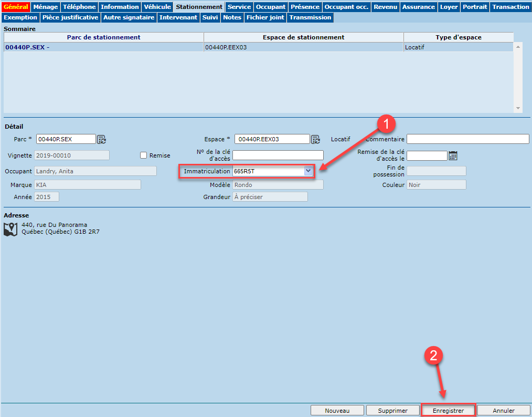
Task: Focus the N° de la clé d'accès field
Action: (x=278, y=155)
